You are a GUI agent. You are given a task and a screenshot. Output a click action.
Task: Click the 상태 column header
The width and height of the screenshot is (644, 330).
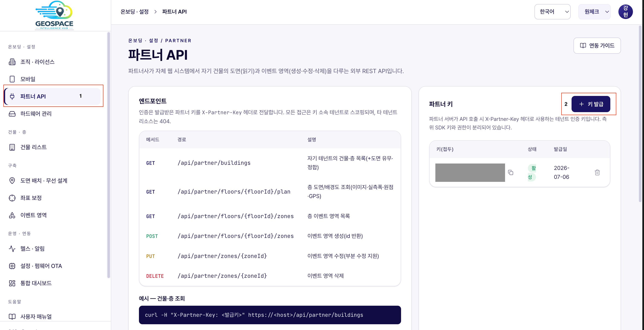pos(532,149)
